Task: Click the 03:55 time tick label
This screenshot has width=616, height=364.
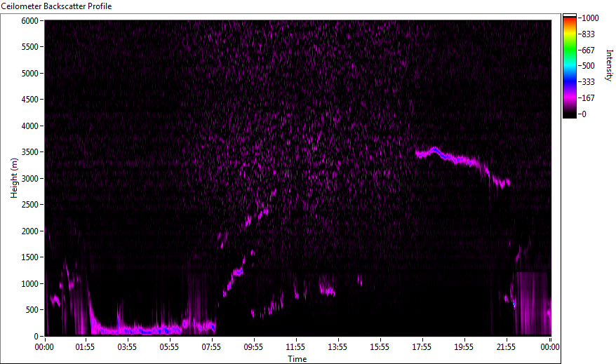Action: click(127, 347)
